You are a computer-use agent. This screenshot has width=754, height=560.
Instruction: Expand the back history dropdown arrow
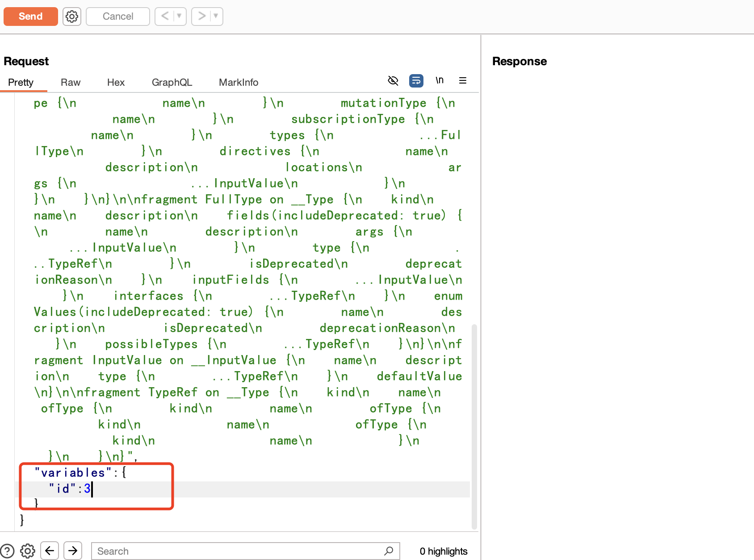coord(179,17)
